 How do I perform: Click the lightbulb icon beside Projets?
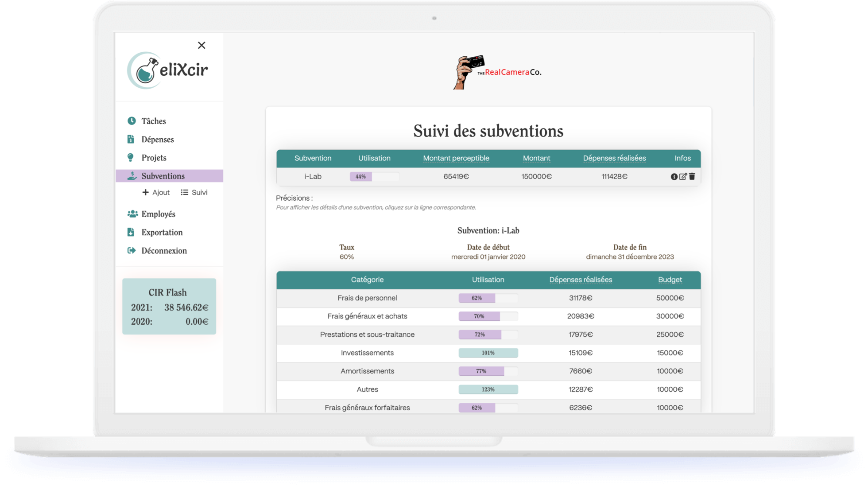[x=131, y=158]
